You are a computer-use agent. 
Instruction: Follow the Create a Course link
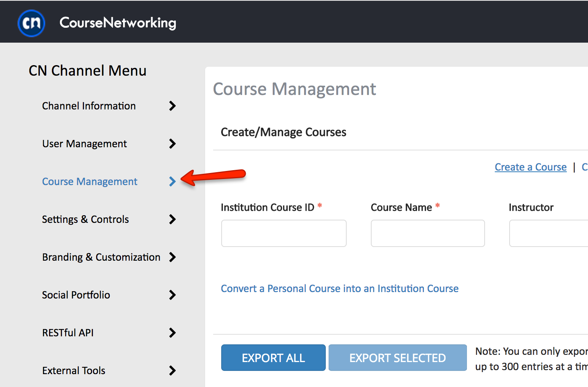[530, 167]
